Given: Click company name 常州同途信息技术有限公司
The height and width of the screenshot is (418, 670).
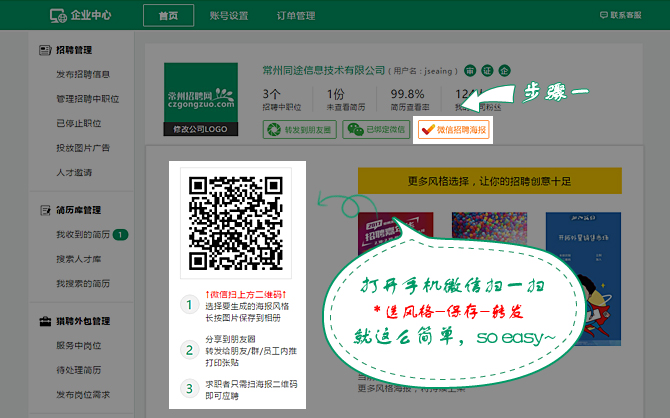Looking at the screenshot, I should (x=323, y=71).
